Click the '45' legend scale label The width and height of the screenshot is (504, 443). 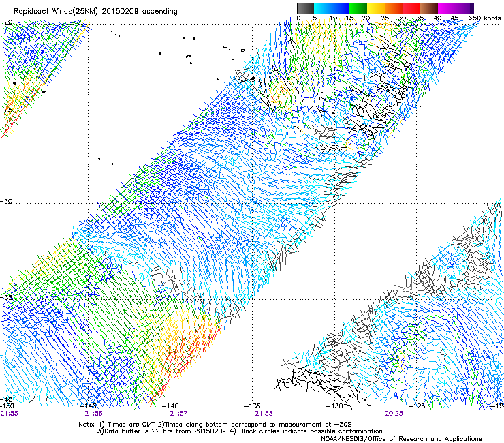click(454, 18)
